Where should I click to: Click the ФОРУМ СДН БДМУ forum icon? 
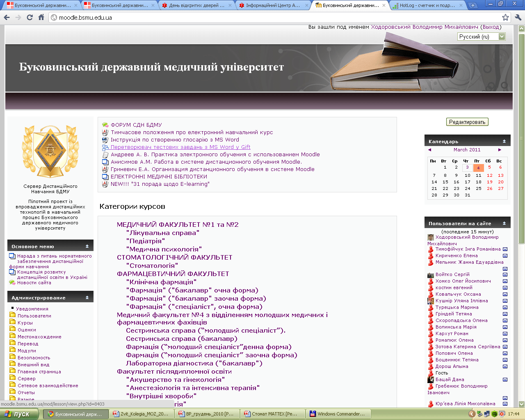105,125
